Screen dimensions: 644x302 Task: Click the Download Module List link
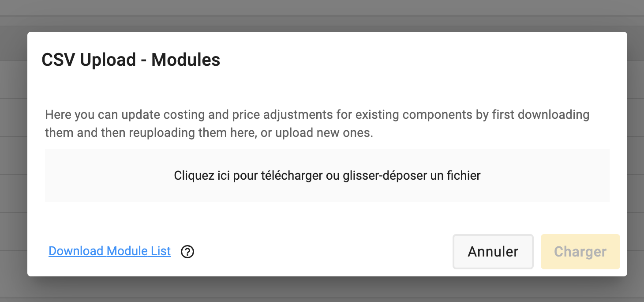click(x=109, y=251)
